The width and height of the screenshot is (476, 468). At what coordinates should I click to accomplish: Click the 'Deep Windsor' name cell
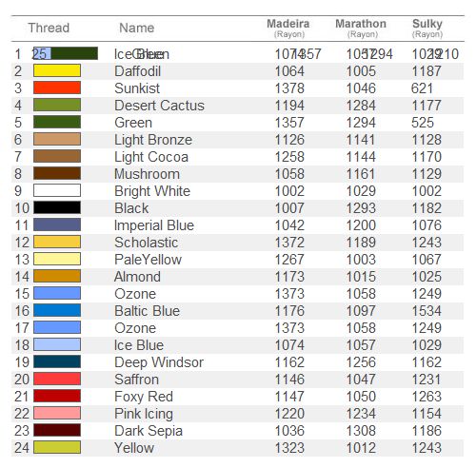(159, 362)
